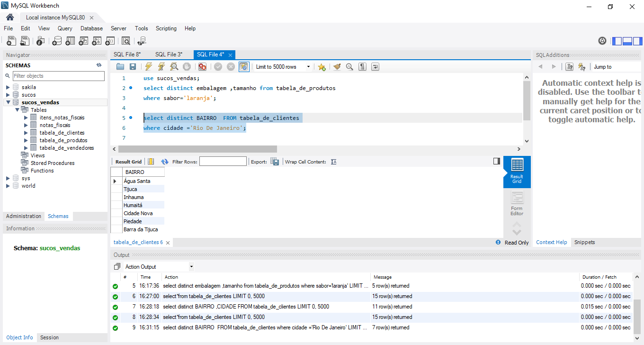Switch to the Administration tab
The image size is (644, 345).
24,216
